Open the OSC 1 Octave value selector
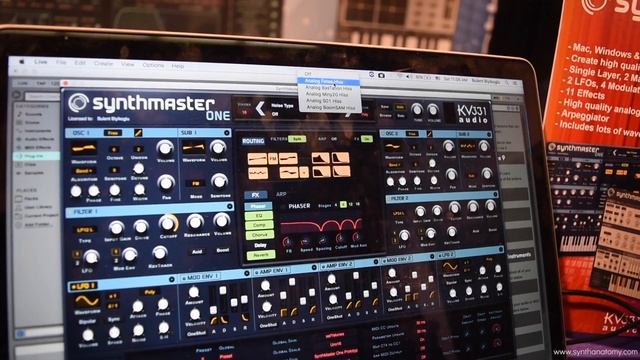 coord(114,149)
